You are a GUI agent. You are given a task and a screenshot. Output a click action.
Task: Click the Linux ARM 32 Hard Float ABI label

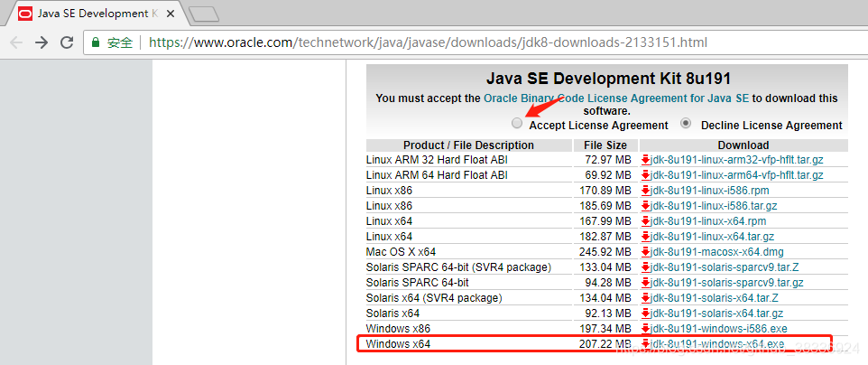437,160
